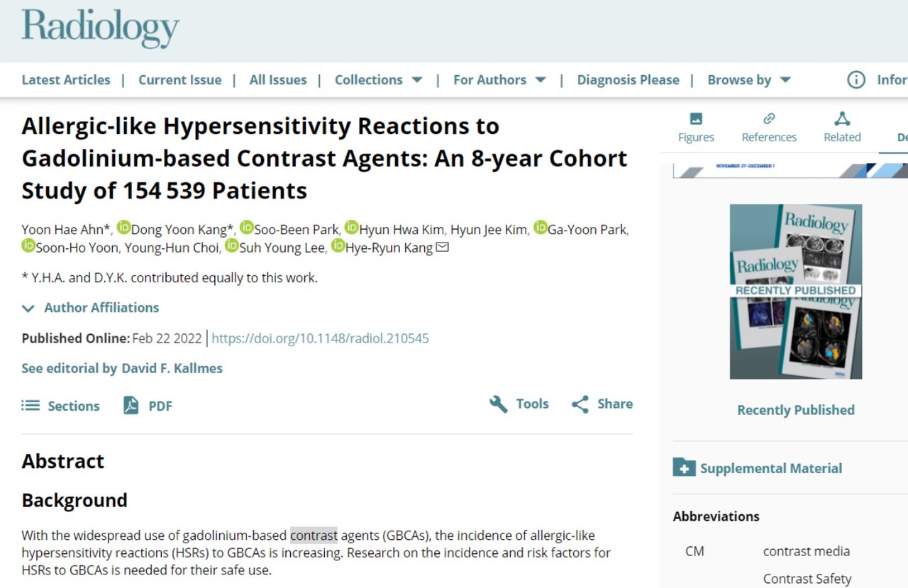Open the Current Issue menu item
Image resolution: width=908 pixels, height=588 pixels.
click(179, 80)
